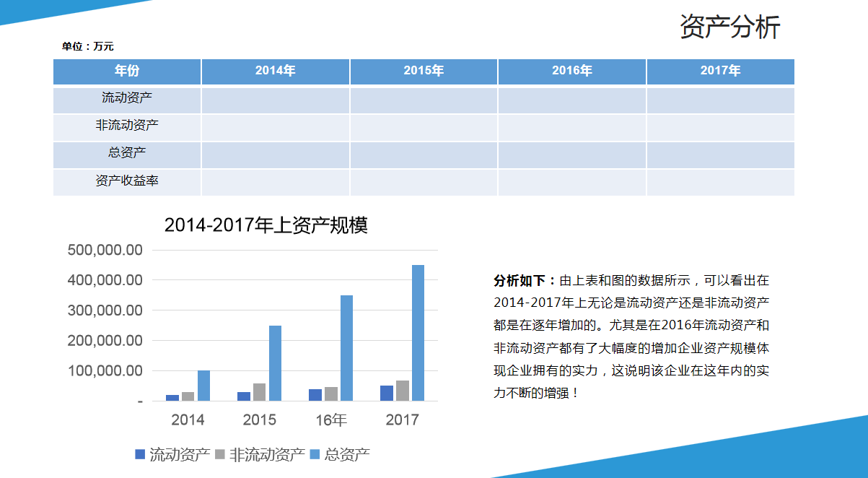Open the 2017年 column header
The height and width of the screenshot is (478, 868).
(719, 71)
